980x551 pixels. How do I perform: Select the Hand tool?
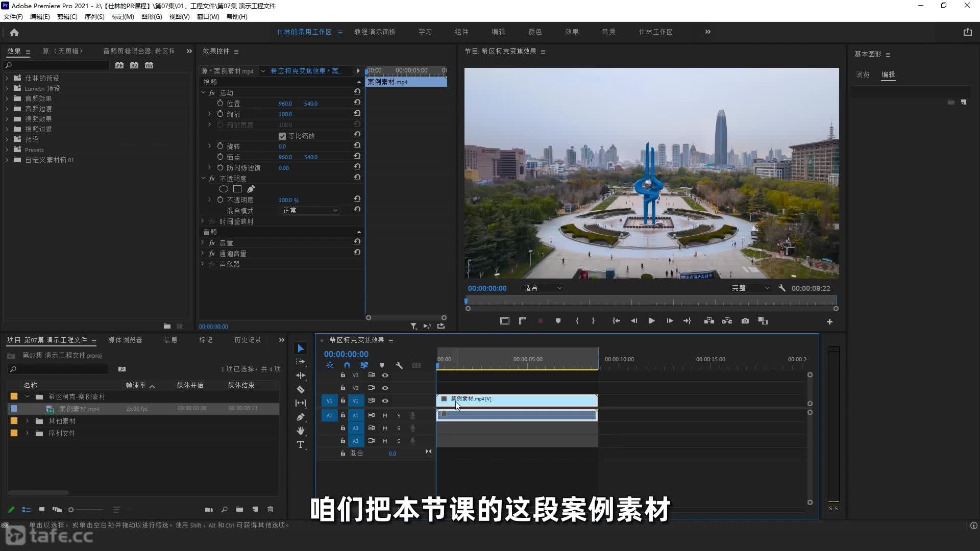point(301,431)
